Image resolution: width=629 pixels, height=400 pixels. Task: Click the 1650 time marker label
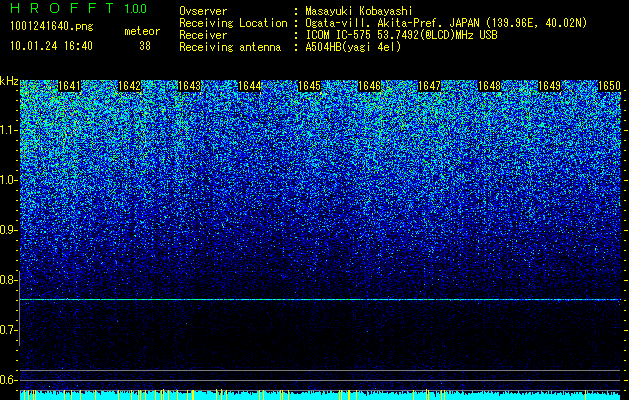coord(609,86)
